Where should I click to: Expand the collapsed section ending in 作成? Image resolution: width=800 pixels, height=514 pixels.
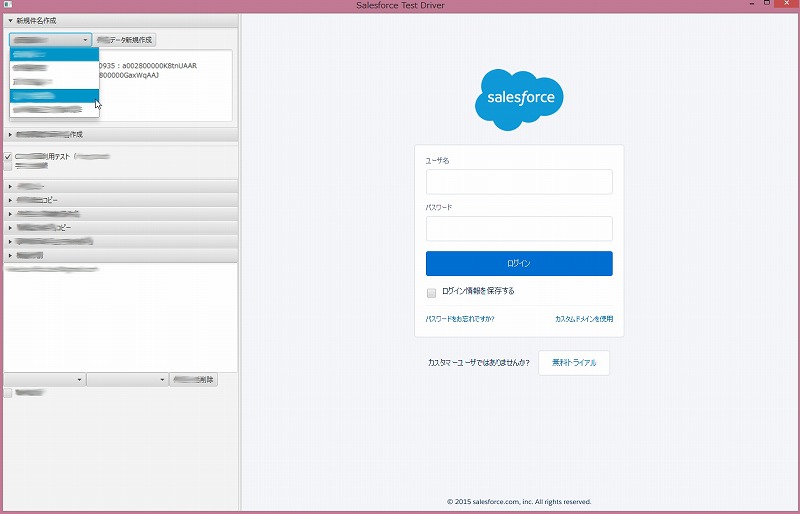(121, 135)
